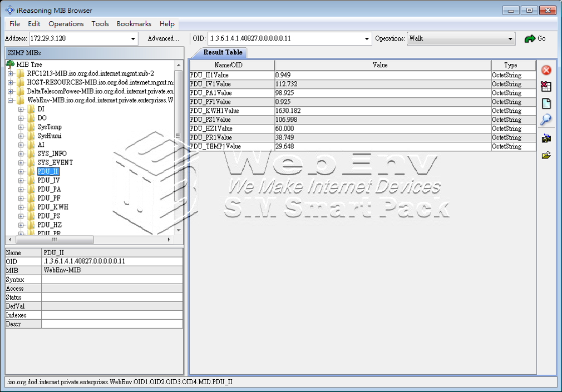Select the PDU_II tree item

coord(48,172)
